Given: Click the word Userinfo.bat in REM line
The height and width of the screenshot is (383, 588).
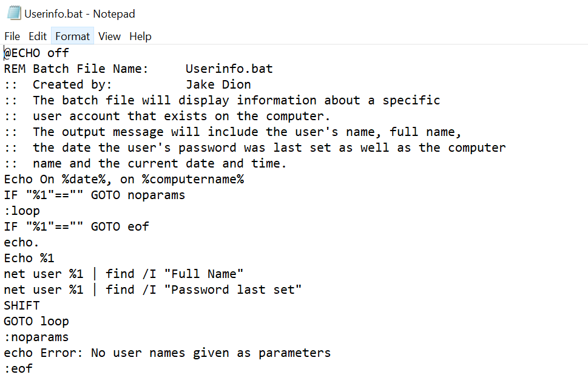Looking at the screenshot, I should tap(229, 69).
